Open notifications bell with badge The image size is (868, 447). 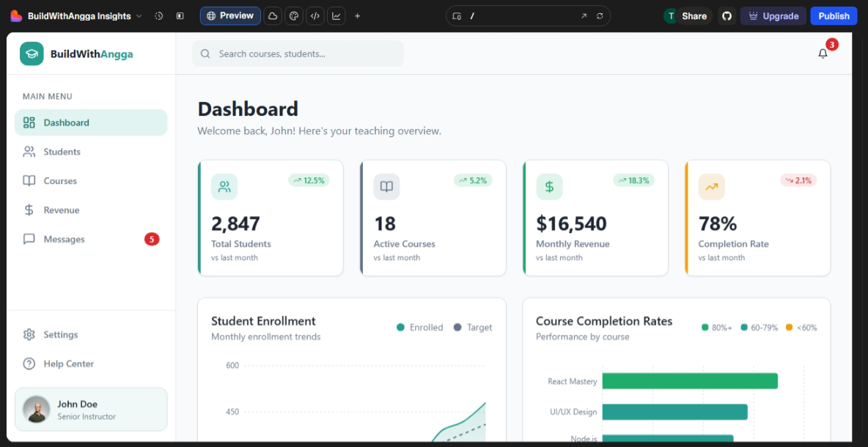823,53
